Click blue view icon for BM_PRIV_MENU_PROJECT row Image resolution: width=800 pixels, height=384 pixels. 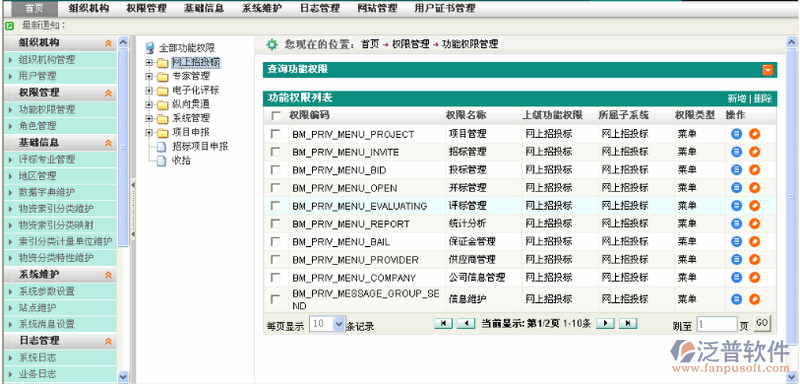736,134
